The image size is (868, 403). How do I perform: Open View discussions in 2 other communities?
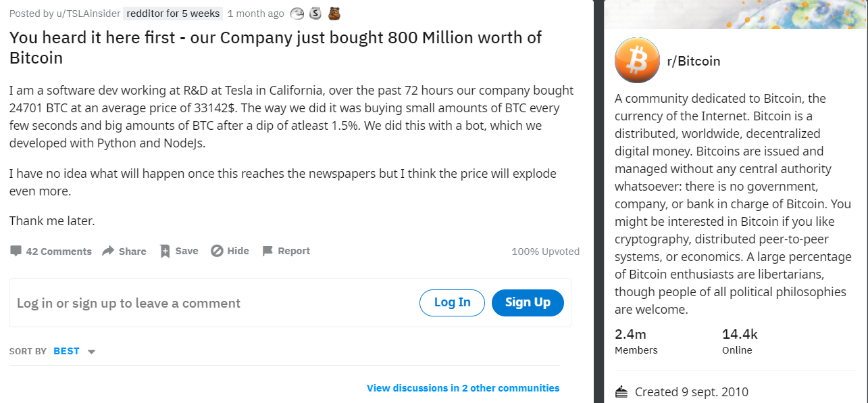point(463,388)
